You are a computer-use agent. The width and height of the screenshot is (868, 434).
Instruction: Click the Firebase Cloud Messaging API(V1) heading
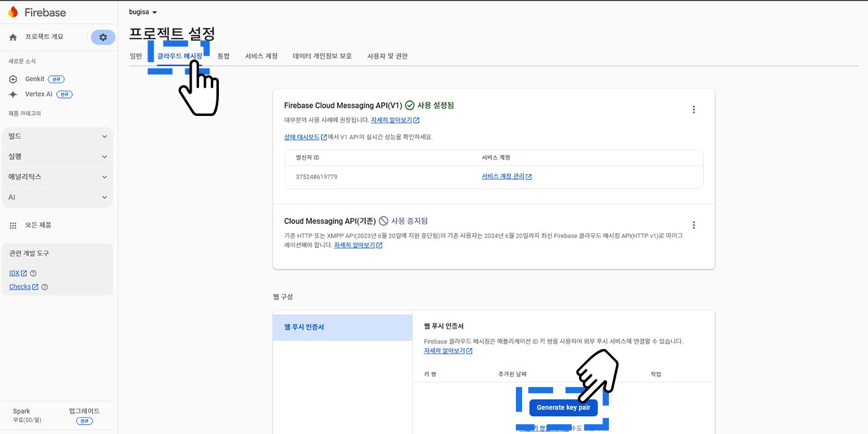click(x=343, y=105)
